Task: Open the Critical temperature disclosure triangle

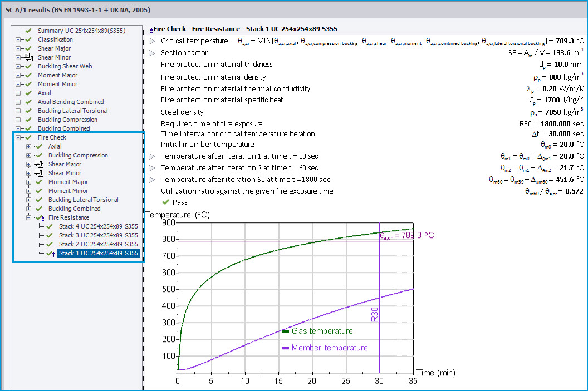Action: tap(151, 41)
